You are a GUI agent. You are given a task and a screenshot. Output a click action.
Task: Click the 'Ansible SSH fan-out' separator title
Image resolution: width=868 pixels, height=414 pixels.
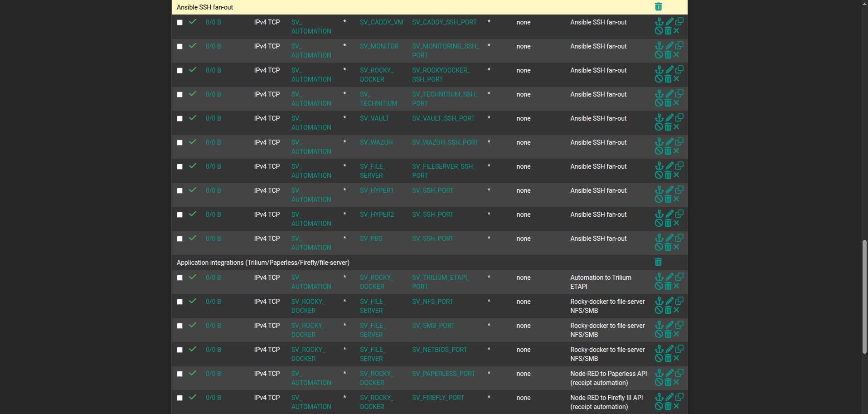pyautogui.click(x=205, y=7)
